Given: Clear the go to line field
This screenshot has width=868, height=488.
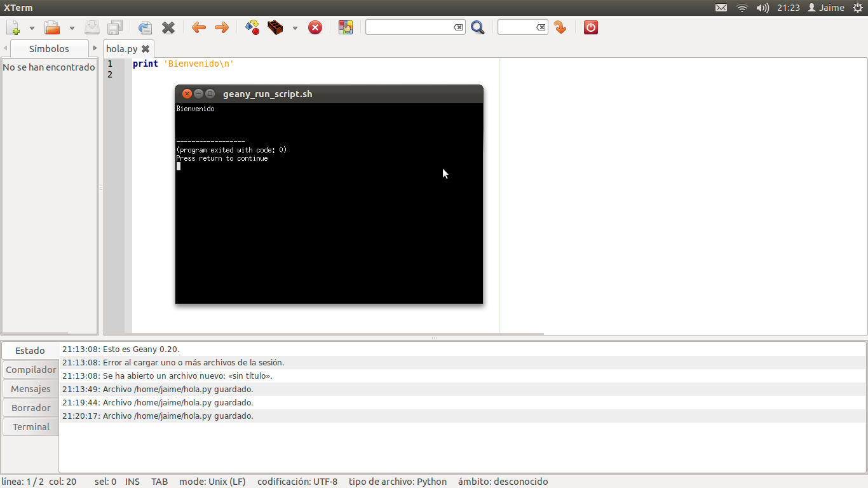Looking at the screenshot, I should click(x=541, y=27).
